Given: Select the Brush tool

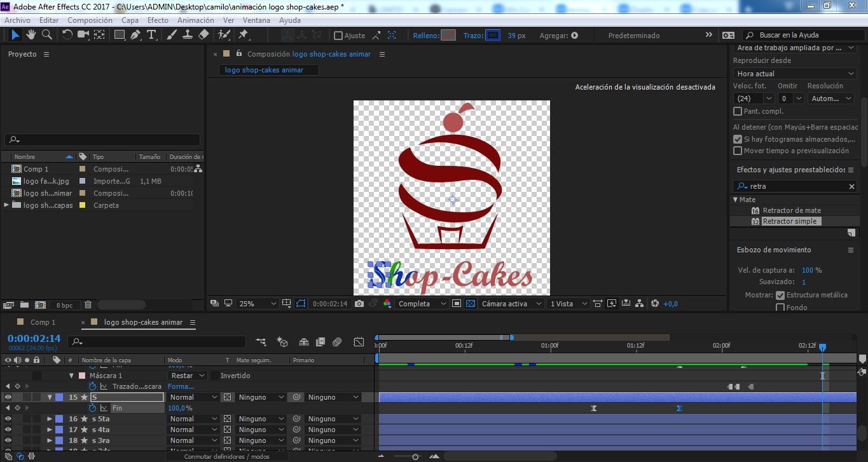Looking at the screenshot, I should [172, 35].
